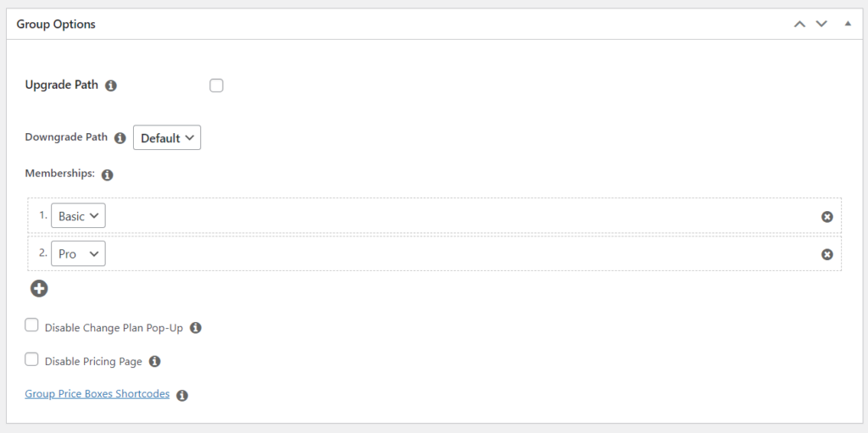Click the Memberships info icon

108,175
